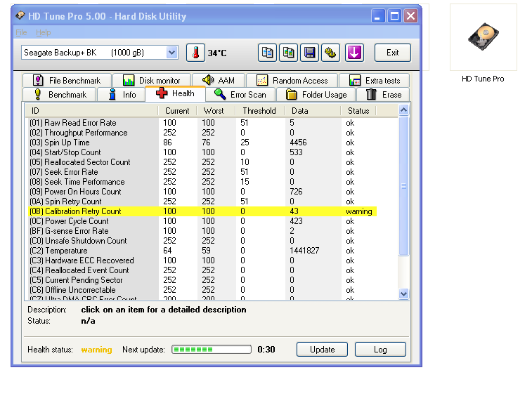Viewport: 532px width, 396px height.
Task: Click the 1441827 temperature data value
Action: (x=304, y=251)
